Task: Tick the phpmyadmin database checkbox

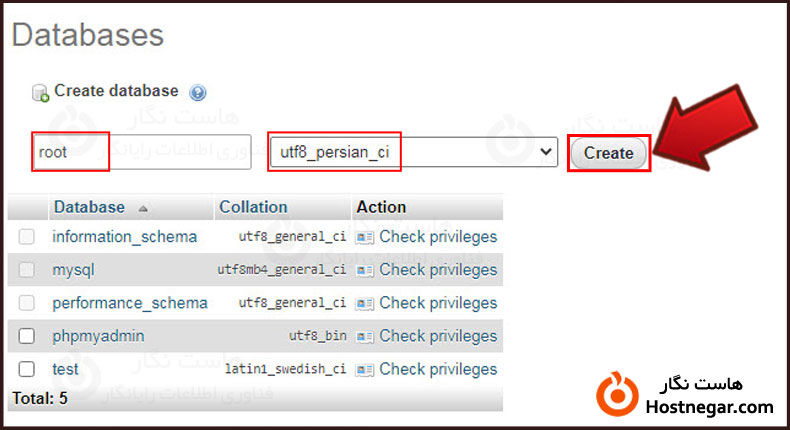Action: tap(27, 336)
